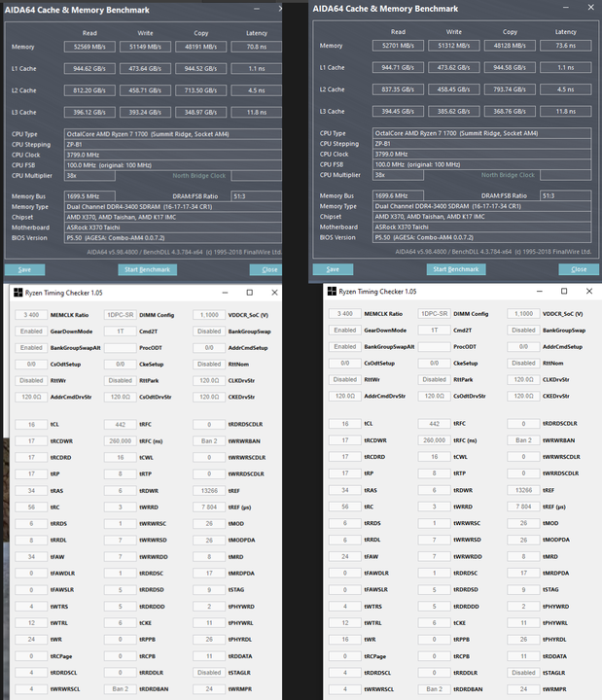Click Memory Latency 73.6 ns in right AIDA64
602x700 pixels.
coord(566,46)
